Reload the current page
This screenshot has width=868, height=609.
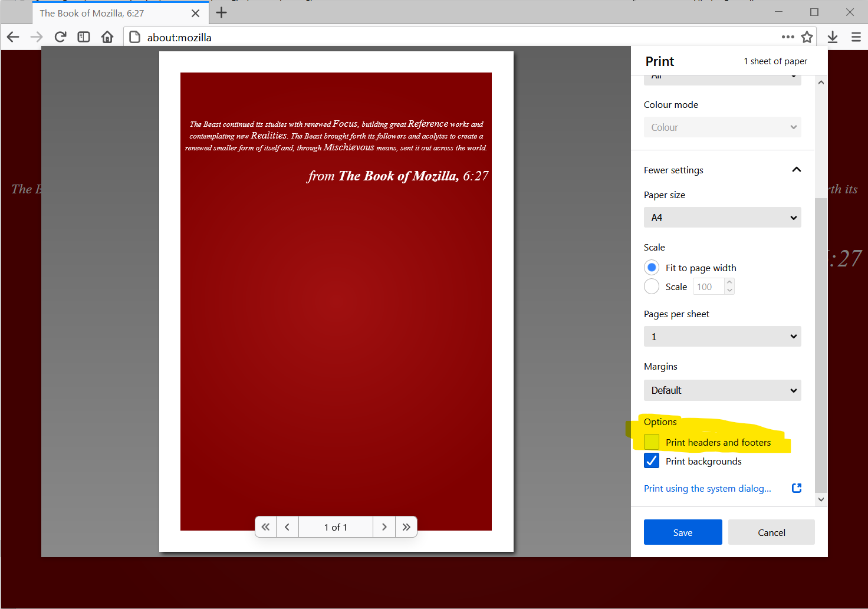[x=60, y=37]
